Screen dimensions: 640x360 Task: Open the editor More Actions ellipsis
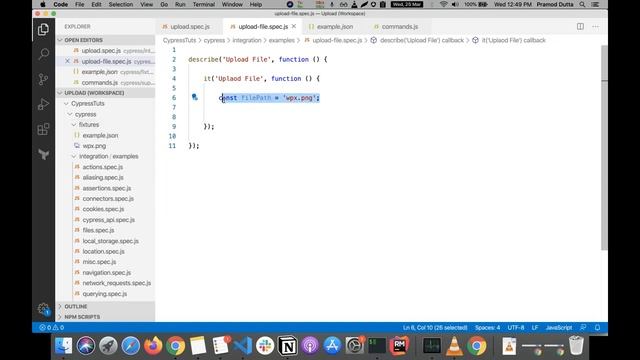click(596, 27)
